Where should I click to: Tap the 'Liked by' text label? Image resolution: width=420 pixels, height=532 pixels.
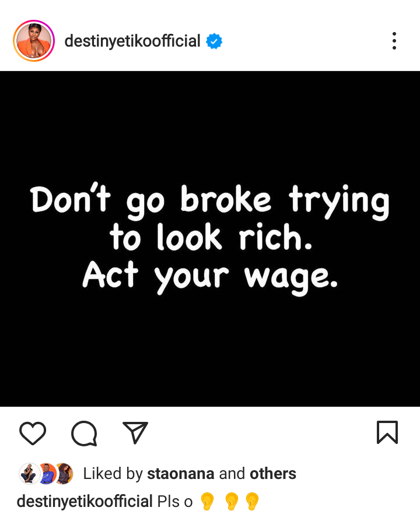click(113, 474)
